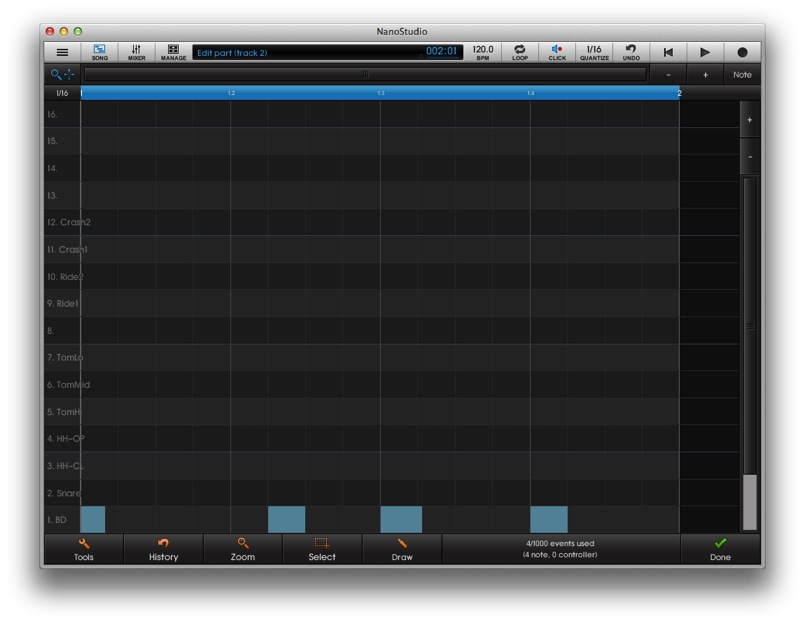The width and height of the screenshot is (805, 624).
Task: Click the 11. Crash1 row label
Action: tap(67, 250)
